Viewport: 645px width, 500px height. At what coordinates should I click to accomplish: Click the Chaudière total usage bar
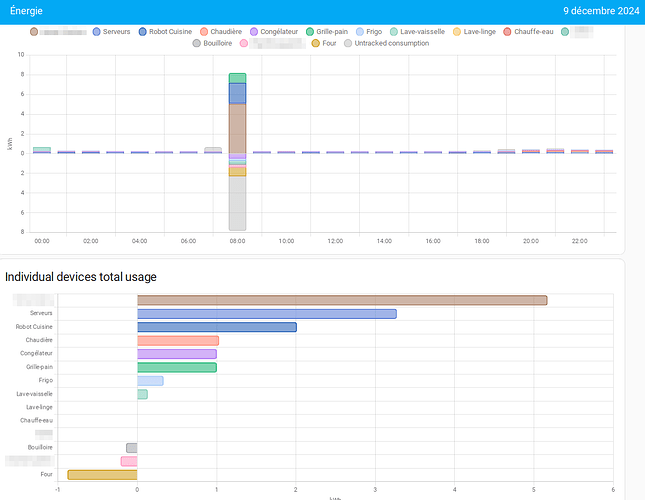click(x=178, y=341)
